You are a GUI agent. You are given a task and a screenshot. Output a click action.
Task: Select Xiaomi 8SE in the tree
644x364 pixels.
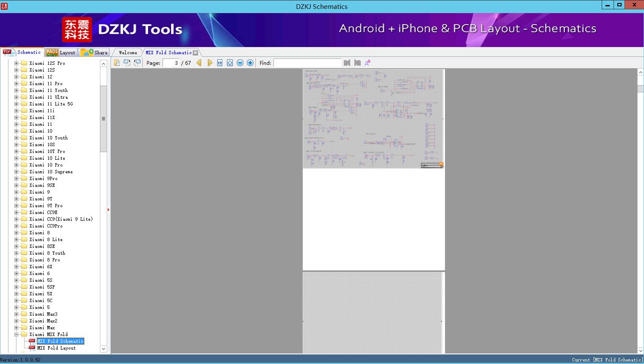42,246
